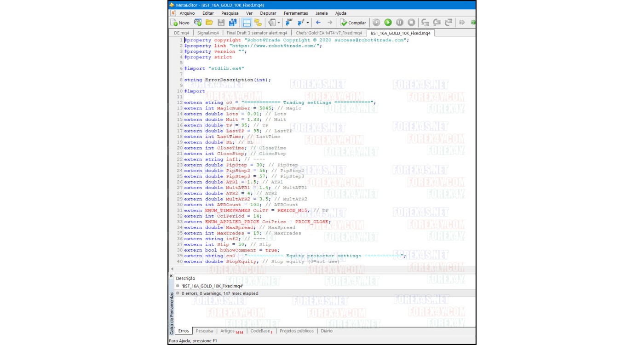Image resolution: width=644 pixels, height=345 pixels.
Task: Open the CodeBase tab in the toolbox
Action: click(261, 331)
